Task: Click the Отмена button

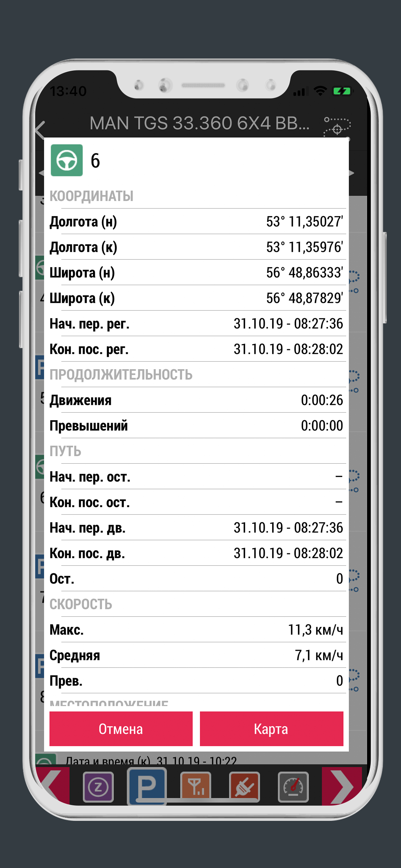Action: click(x=121, y=729)
